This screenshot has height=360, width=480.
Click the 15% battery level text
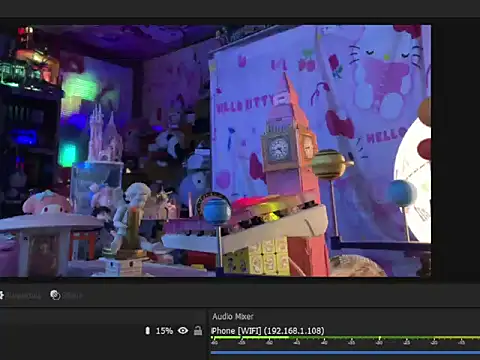tap(164, 331)
